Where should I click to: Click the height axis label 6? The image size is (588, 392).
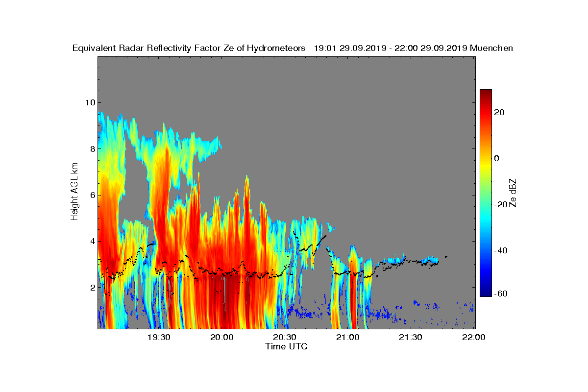92,195
